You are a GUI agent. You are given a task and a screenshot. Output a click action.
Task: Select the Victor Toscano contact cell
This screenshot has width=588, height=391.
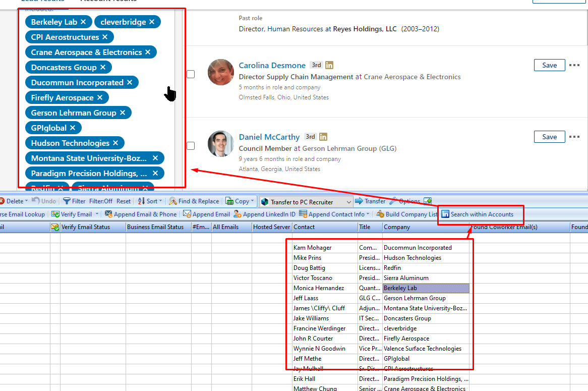[325, 278]
